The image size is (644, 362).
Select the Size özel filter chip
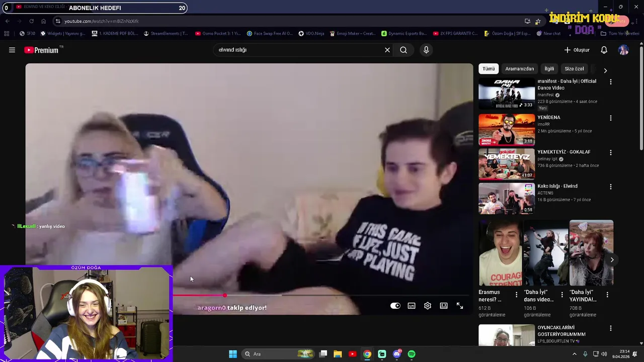574,69
